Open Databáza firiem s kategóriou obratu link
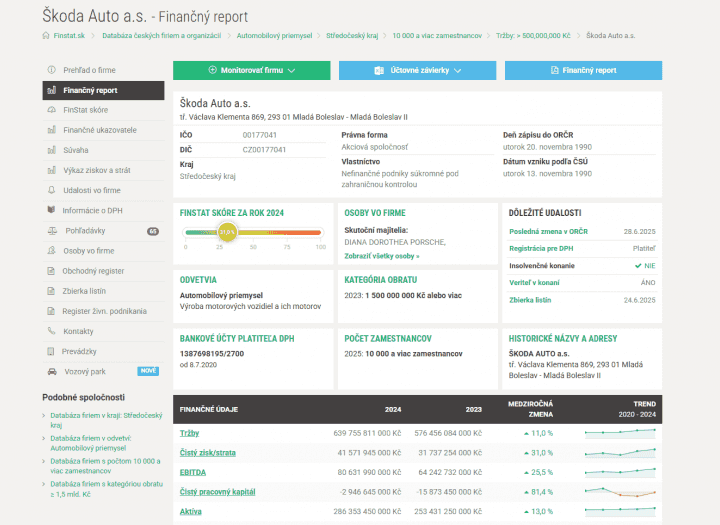This screenshot has width=720, height=525. (107, 489)
